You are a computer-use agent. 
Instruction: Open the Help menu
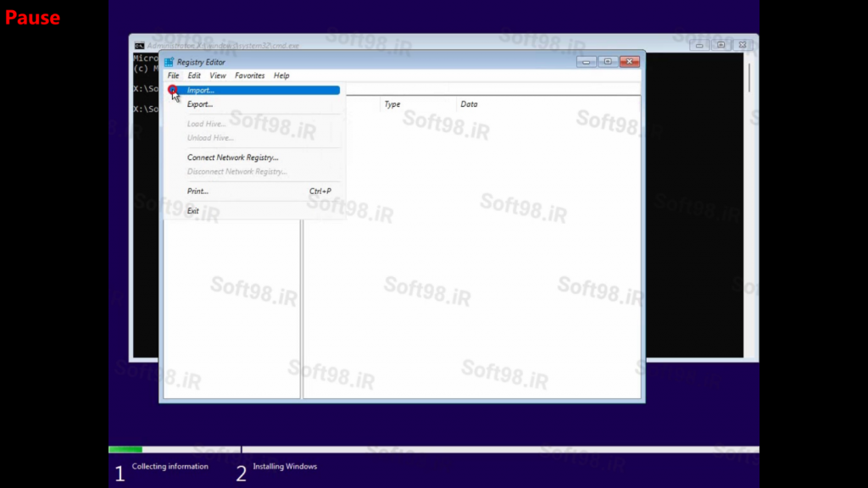(x=281, y=75)
